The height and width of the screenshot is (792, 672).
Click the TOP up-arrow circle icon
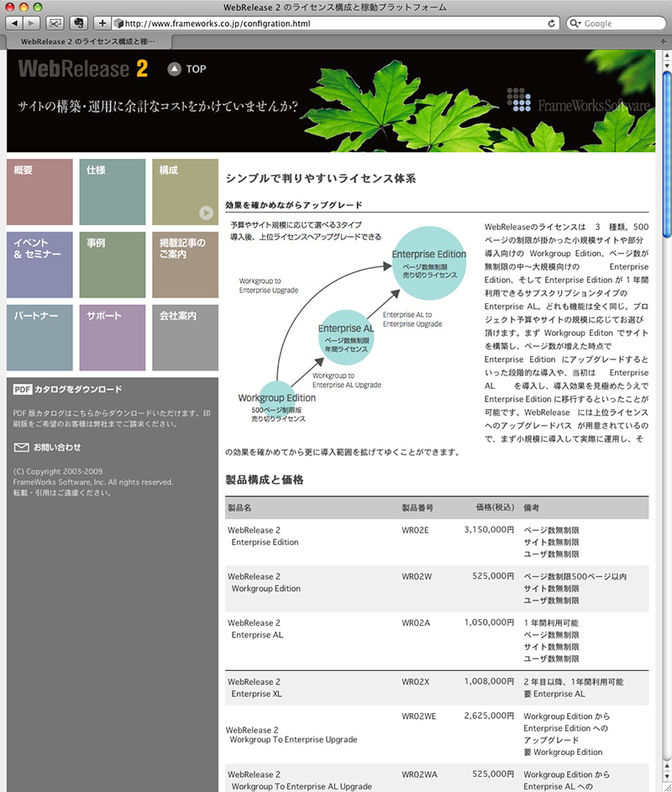pos(175,69)
